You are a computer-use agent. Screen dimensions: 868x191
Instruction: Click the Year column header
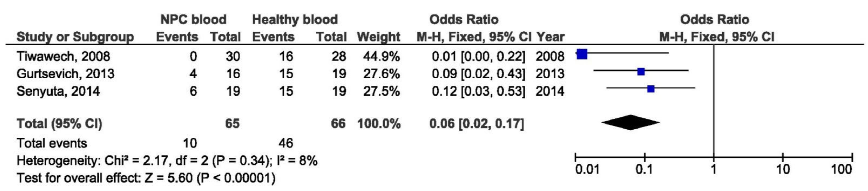tap(550, 37)
